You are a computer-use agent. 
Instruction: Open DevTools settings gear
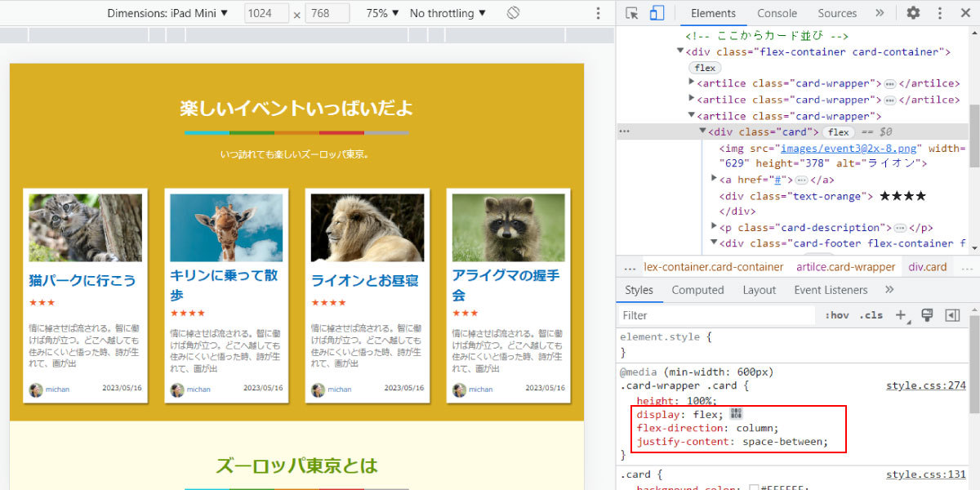[913, 13]
